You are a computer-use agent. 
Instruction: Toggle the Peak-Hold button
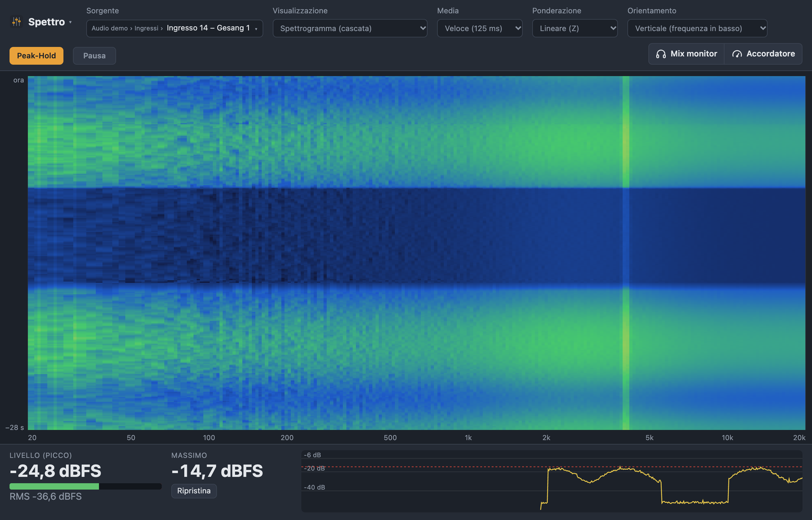coord(37,56)
